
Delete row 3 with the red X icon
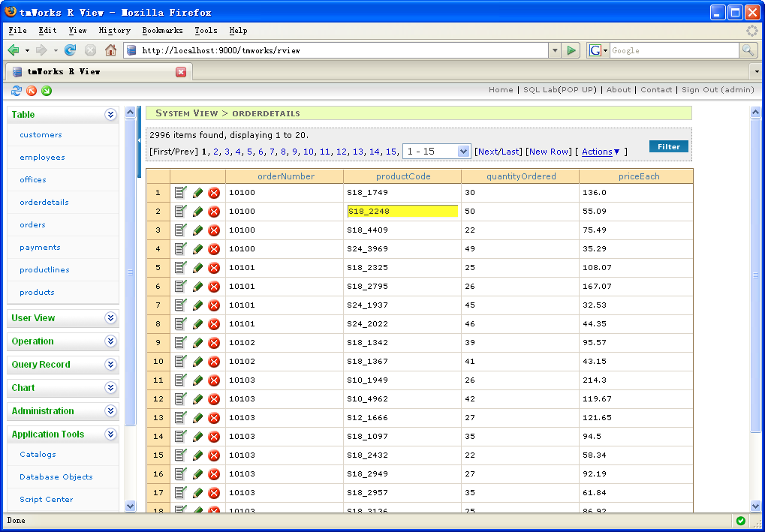pos(214,230)
